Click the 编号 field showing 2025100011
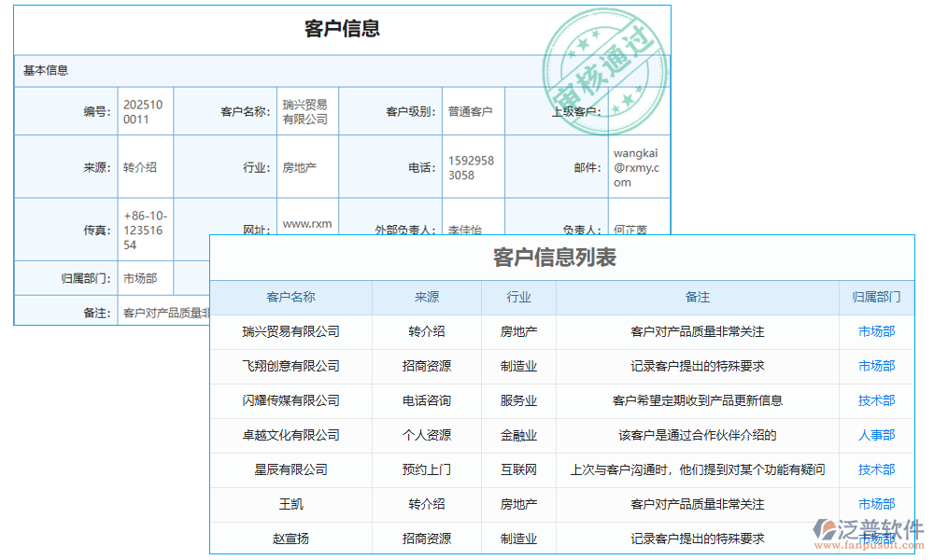This screenshot has width=934, height=560. tap(143, 110)
